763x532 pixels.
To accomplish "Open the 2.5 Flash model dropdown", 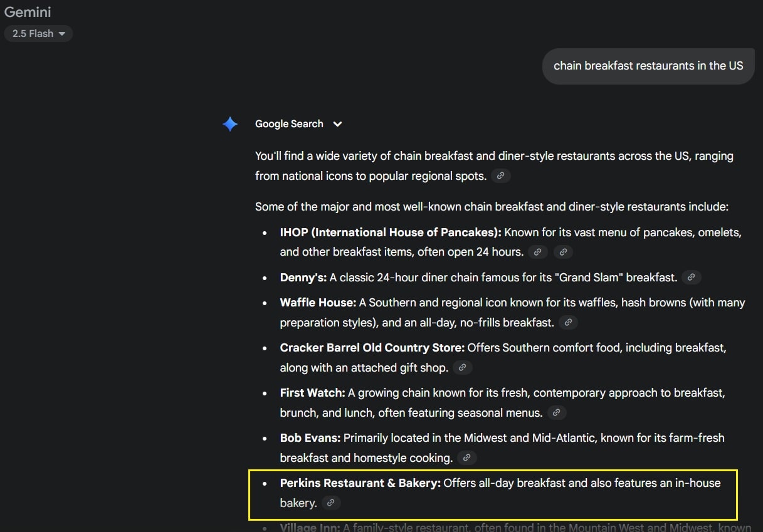I will tap(38, 34).
